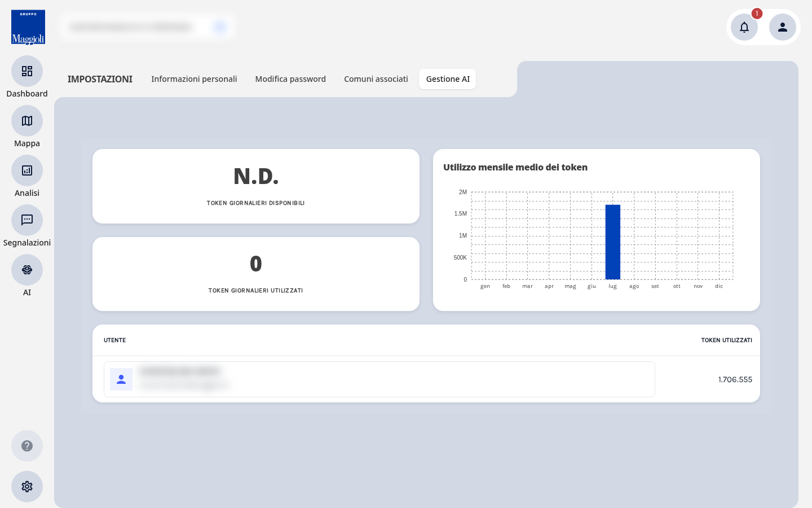Click the help question mark icon
Viewport: 812px width, 508px height.
[x=27, y=446]
